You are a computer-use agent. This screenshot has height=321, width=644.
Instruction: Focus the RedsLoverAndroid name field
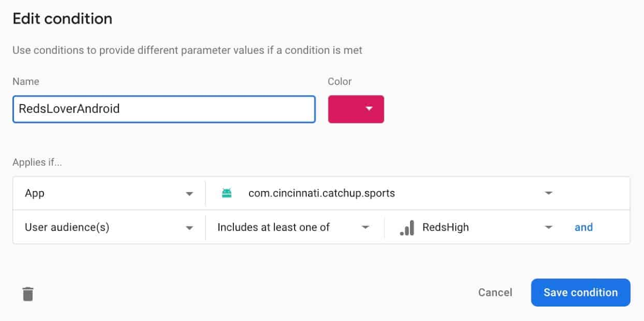[164, 109]
